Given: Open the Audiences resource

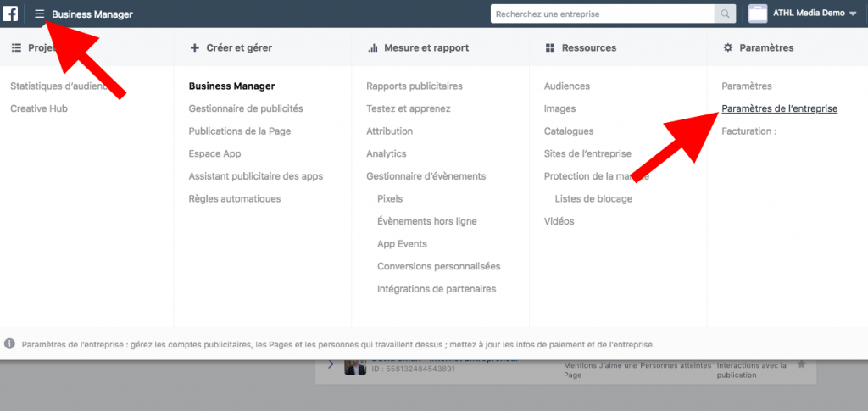Looking at the screenshot, I should 567,86.
